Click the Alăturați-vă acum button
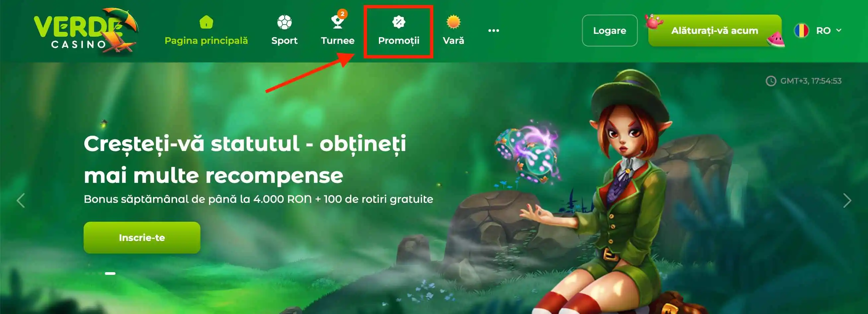Viewport: 868px width, 314px height. click(x=715, y=31)
